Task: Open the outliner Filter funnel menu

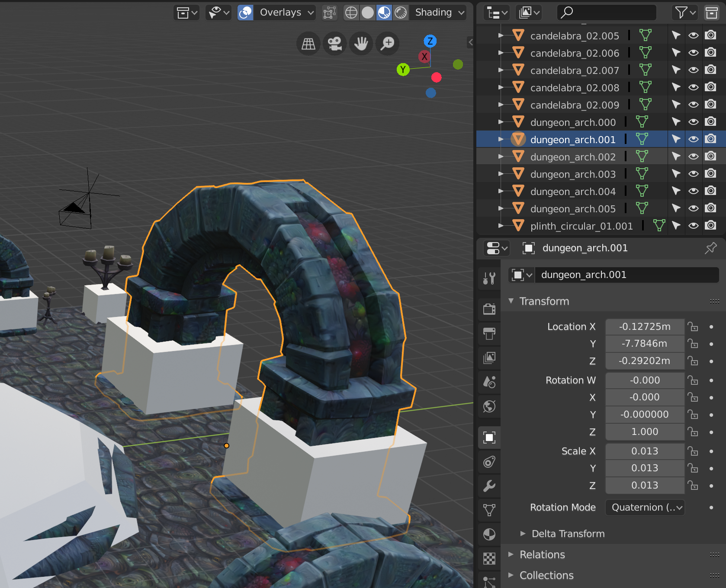Action: pyautogui.click(x=681, y=13)
